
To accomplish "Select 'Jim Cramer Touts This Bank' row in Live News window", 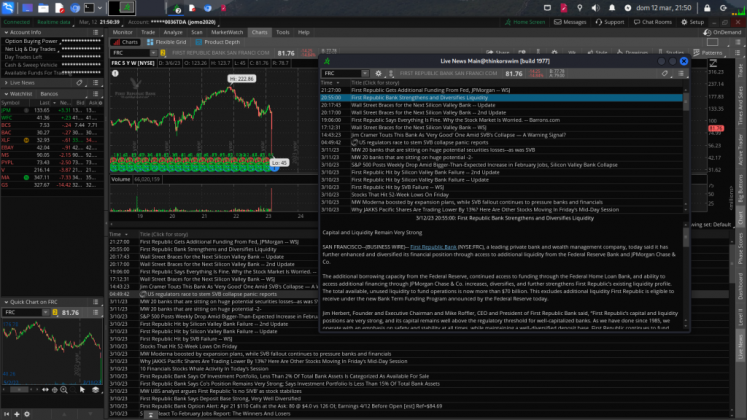I will (x=502, y=135).
